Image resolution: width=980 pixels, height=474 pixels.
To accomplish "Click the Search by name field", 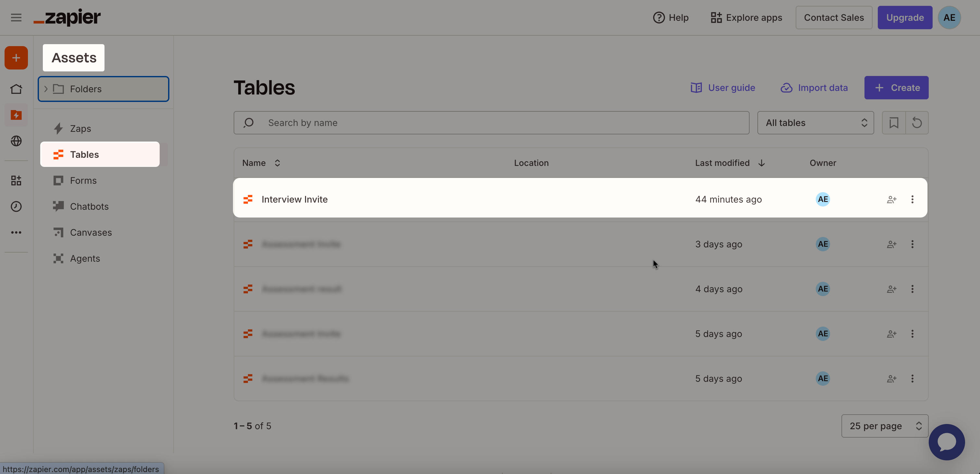I will (491, 123).
